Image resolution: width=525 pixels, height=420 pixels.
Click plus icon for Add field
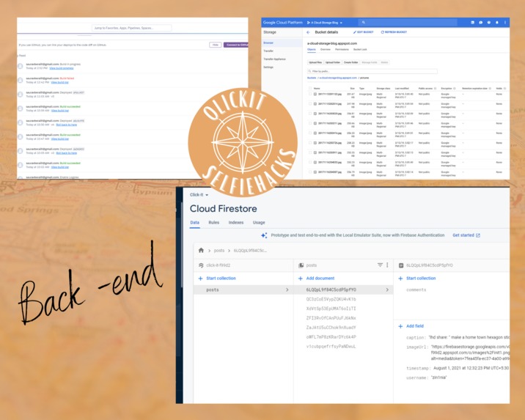tap(400, 326)
